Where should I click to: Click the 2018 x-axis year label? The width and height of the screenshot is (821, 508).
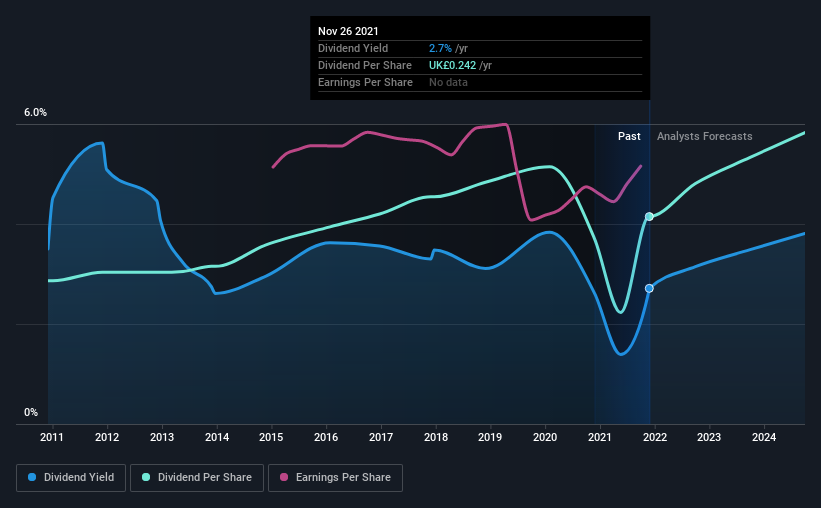click(436, 437)
